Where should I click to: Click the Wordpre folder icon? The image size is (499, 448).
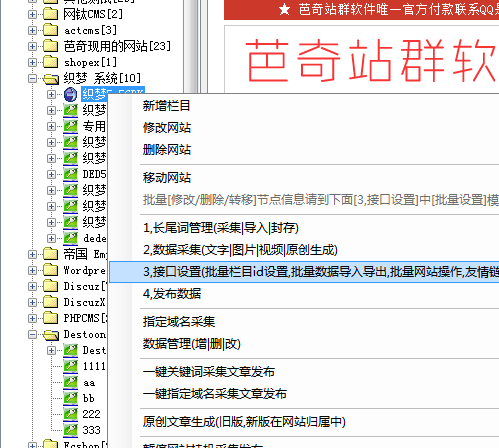[51, 270]
